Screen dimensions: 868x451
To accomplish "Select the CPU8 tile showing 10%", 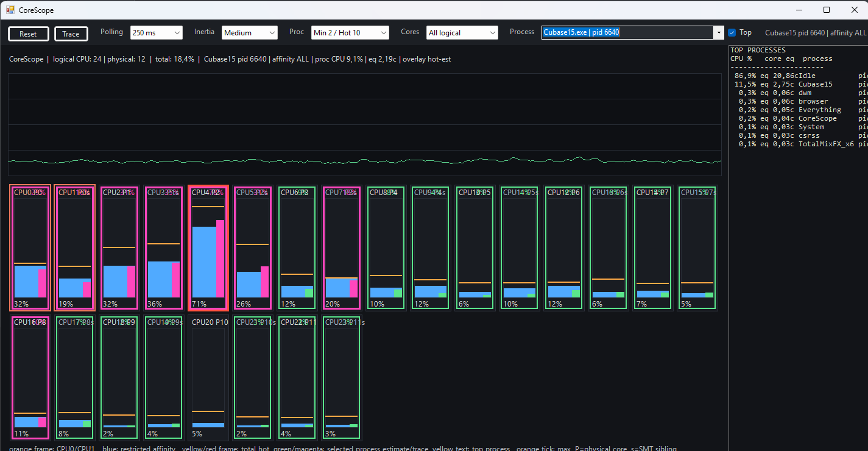I will click(386, 248).
